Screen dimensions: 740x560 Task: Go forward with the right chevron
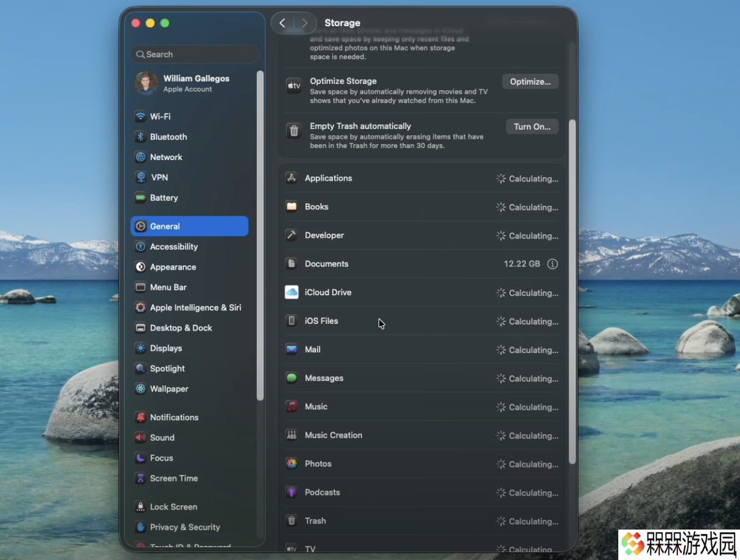pos(305,23)
